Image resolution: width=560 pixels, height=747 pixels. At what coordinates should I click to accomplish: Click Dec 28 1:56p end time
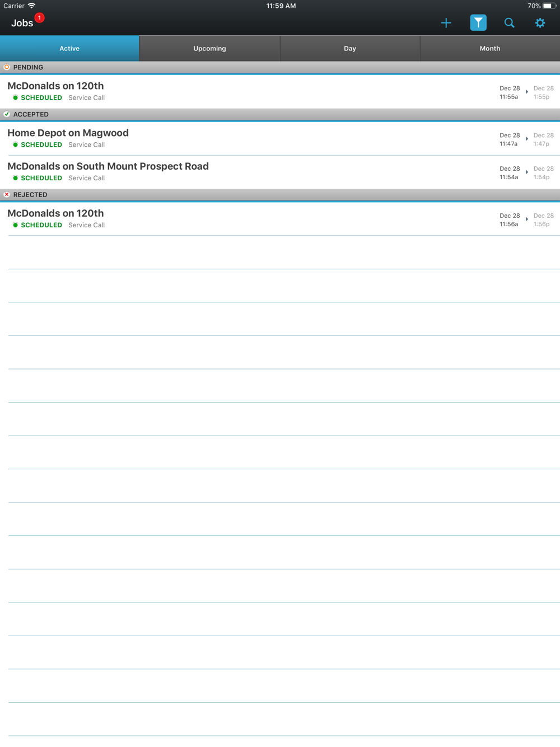point(543,220)
